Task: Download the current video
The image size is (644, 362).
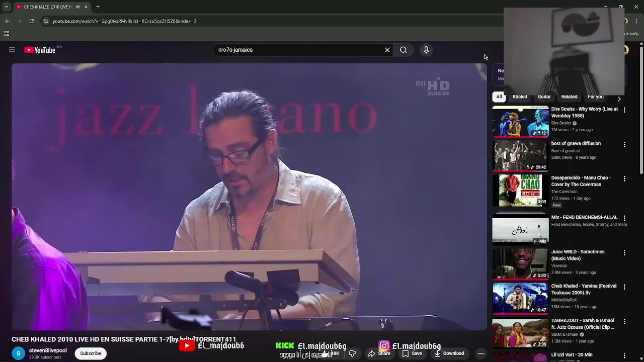Action: [x=449, y=353]
